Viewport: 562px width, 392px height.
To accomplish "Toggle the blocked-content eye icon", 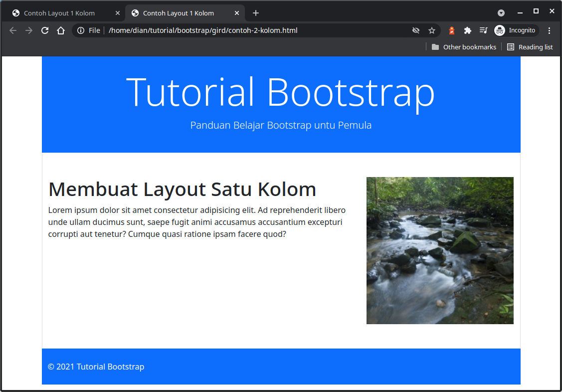I will (416, 30).
